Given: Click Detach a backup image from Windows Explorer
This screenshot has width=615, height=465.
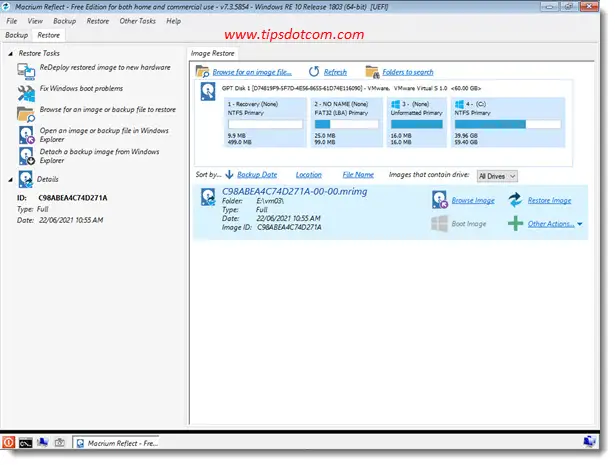Looking at the screenshot, I should (x=99, y=156).
